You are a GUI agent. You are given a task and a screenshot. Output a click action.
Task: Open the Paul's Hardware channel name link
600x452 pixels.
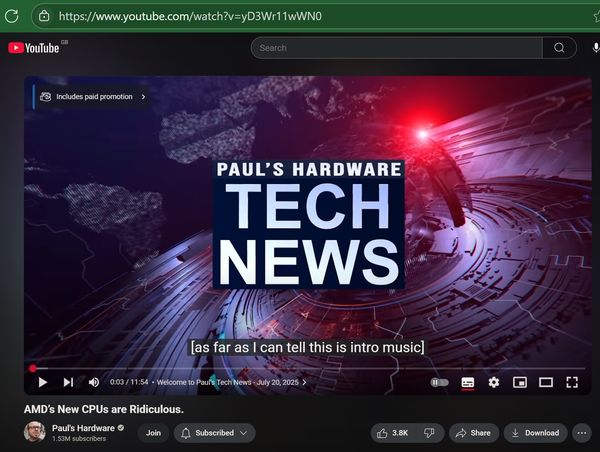[83, 428]
